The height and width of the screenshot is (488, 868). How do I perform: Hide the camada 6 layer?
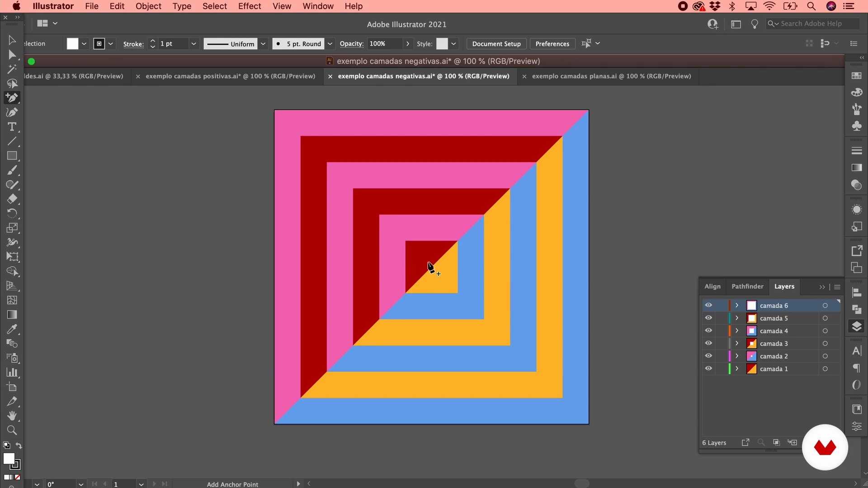708,305
